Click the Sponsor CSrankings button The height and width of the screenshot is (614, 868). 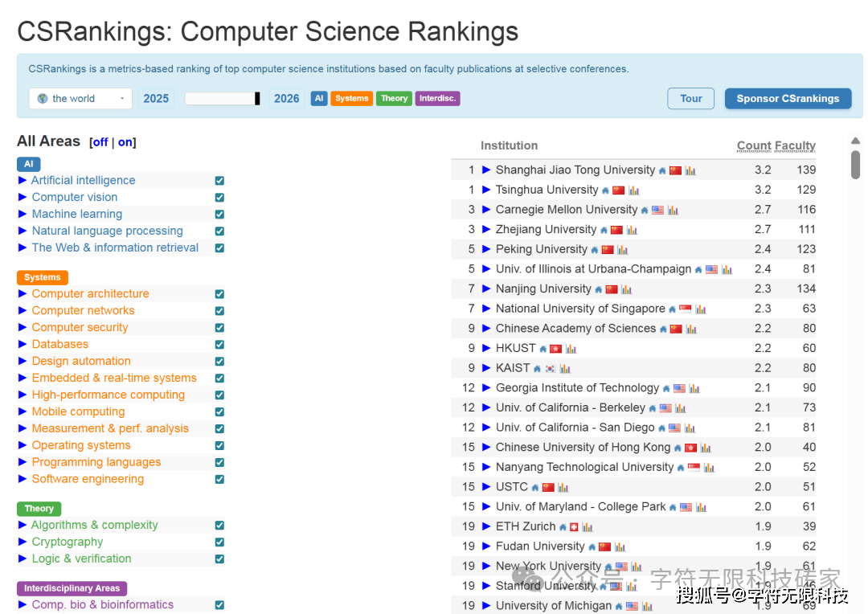coord(787,99)
